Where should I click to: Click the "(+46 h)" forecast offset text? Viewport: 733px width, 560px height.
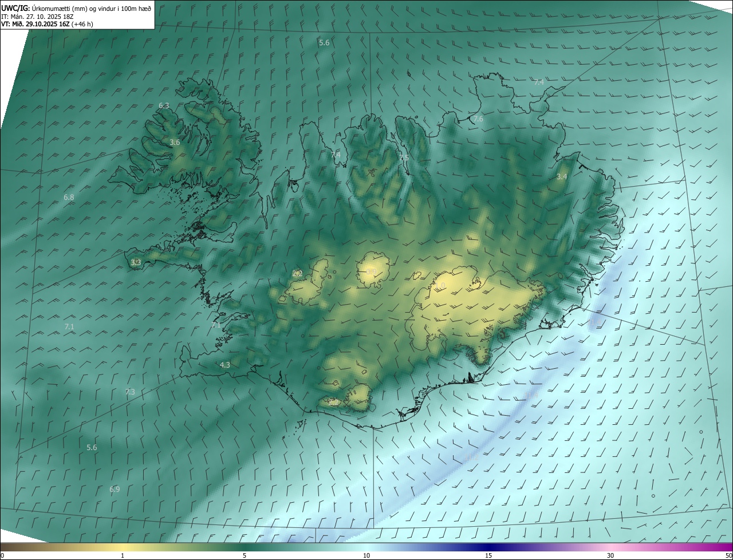tap(82, 25)
